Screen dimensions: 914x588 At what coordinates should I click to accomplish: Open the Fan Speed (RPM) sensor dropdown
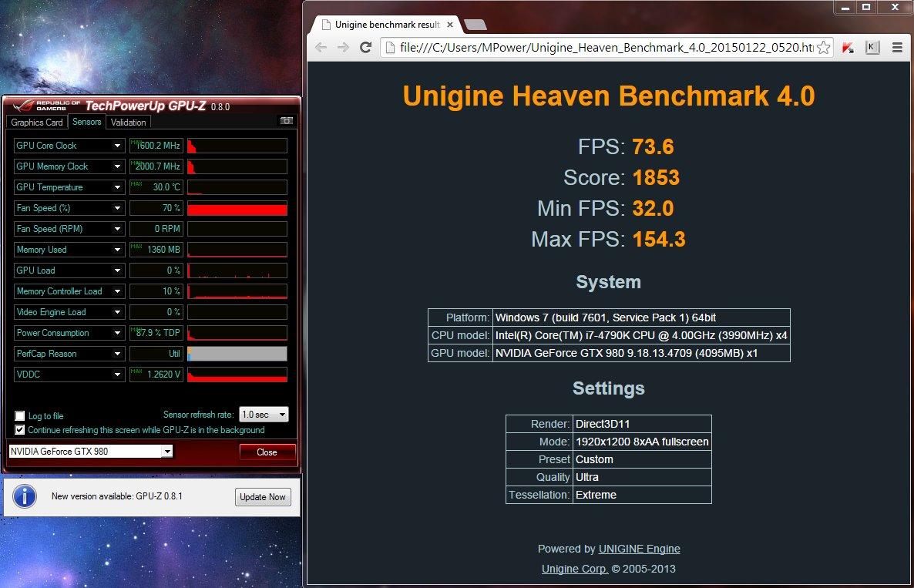coord(117,228)
